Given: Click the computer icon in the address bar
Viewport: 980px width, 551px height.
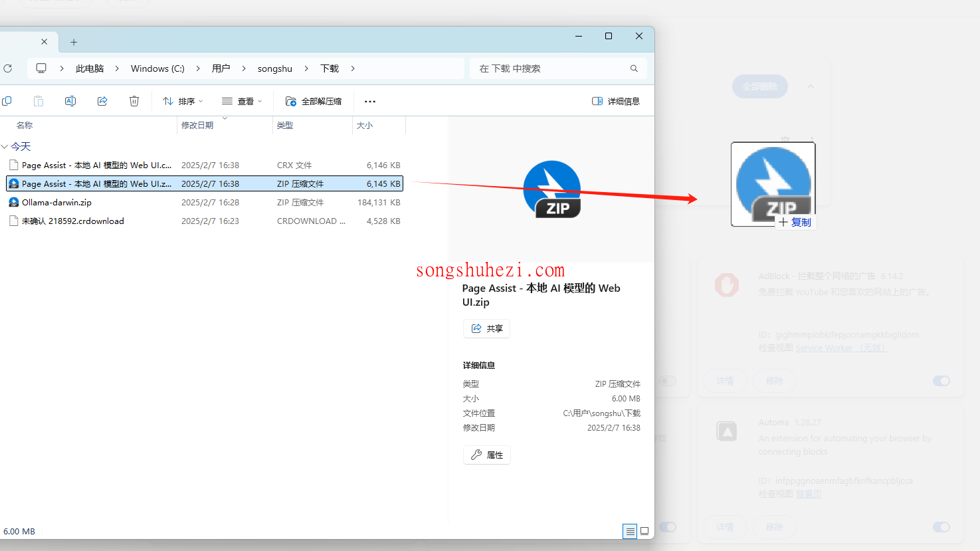Looking at the screenshot, I should (x=41, y=68).
